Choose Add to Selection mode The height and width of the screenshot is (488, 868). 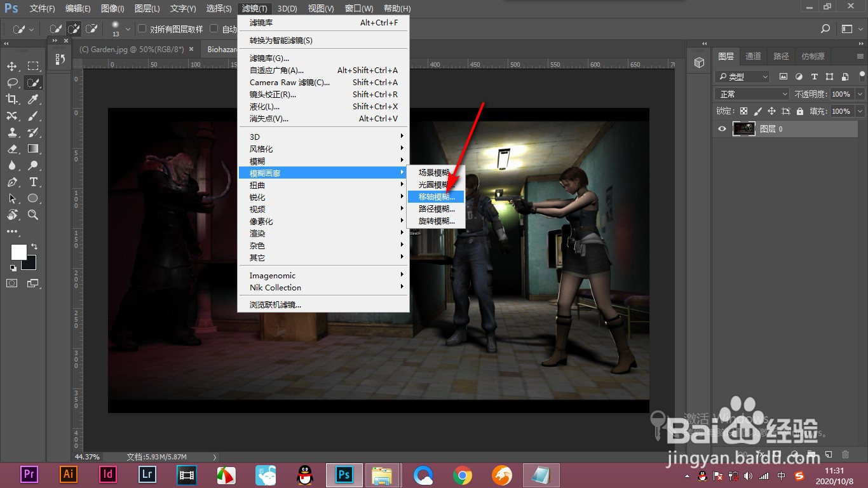(74, 29)
